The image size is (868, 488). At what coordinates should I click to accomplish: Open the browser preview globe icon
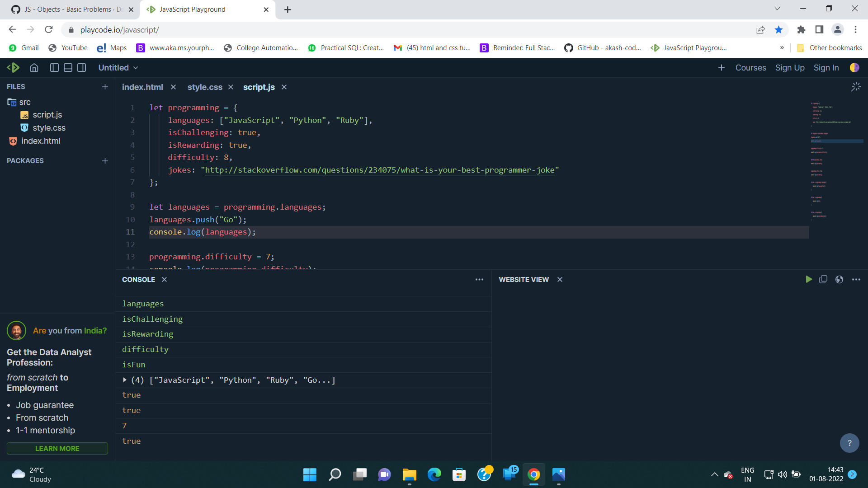[x=840, y=279]
